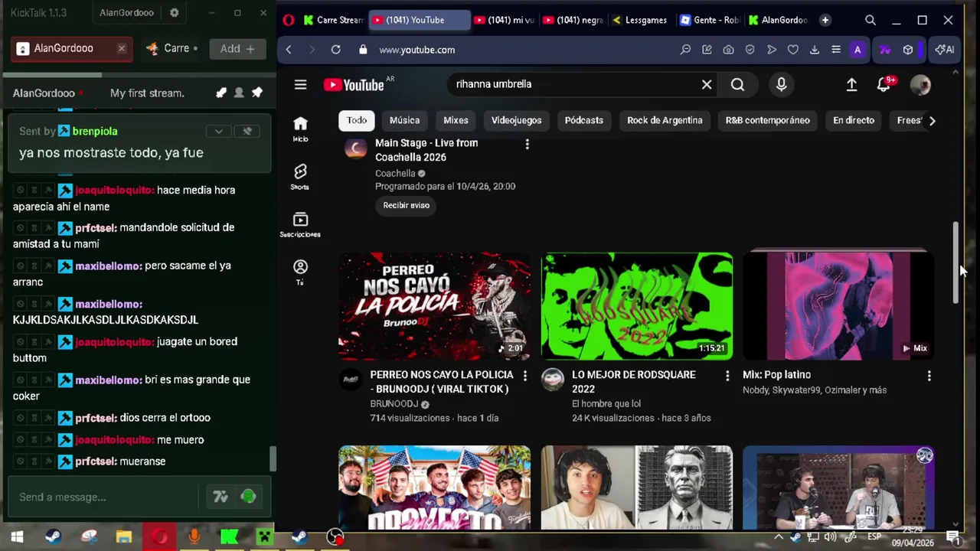Screen dimensions: 980x551
Task: Unpin the pinned message from brenpiola
Action: (x=247, y=132)
